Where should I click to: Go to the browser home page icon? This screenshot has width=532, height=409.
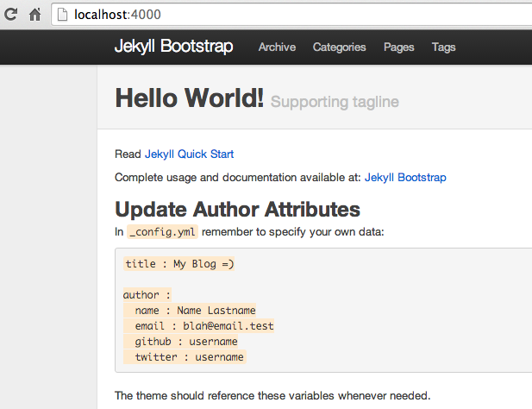click(x=35, y=15)
